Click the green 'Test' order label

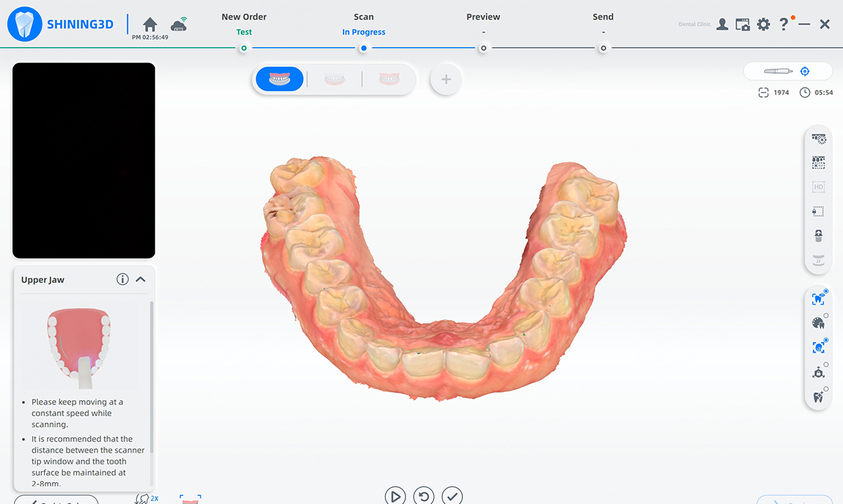[244, 32]
